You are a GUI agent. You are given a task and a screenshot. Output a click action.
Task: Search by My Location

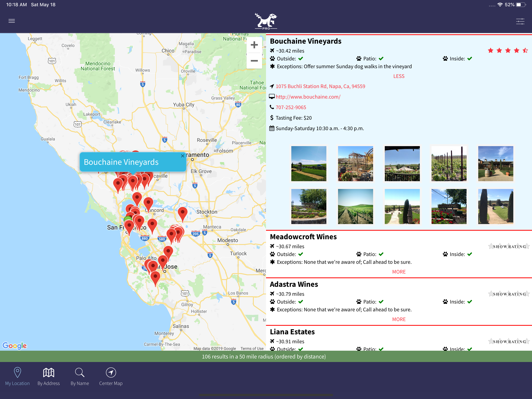coord(17,376)
